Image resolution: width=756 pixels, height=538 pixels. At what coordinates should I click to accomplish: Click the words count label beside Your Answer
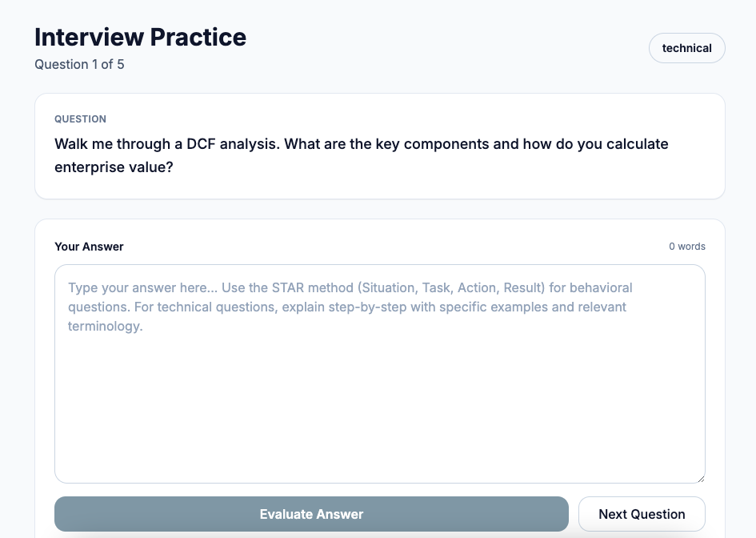tap(686, 247)
